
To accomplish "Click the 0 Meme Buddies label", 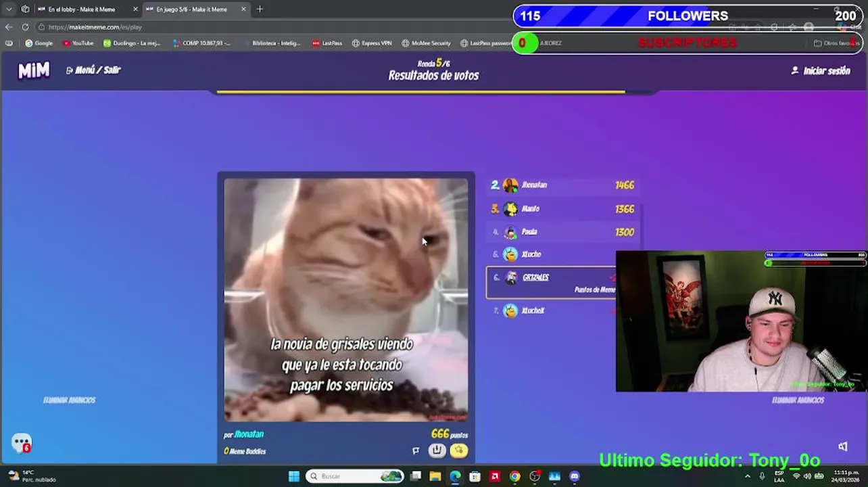I will (x=245, y=451).
